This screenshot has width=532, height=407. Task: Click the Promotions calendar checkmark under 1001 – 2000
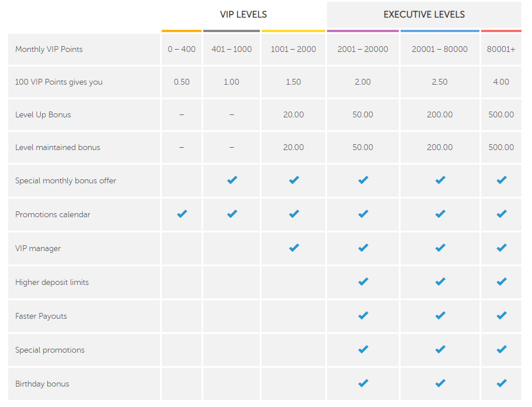click(294, 214)
